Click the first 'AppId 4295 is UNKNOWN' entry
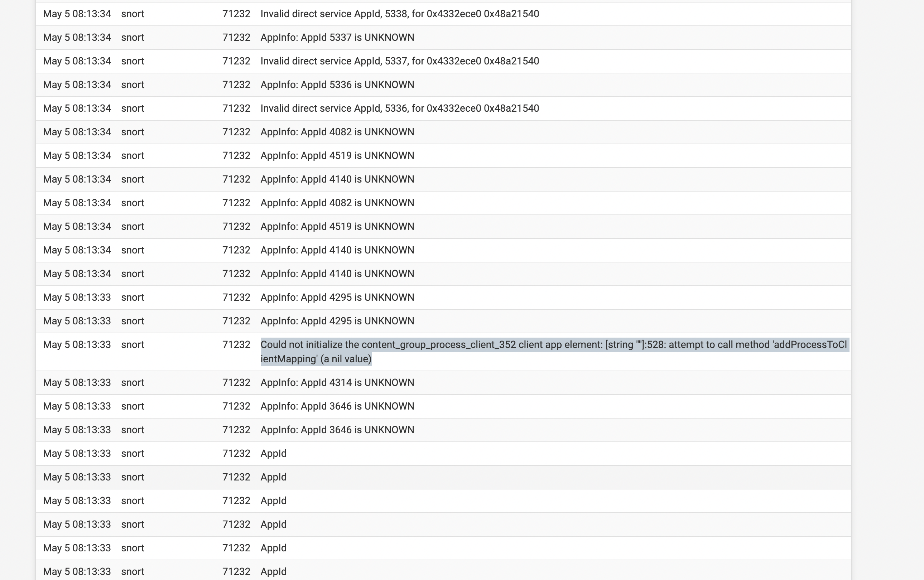 click(337, 297)
